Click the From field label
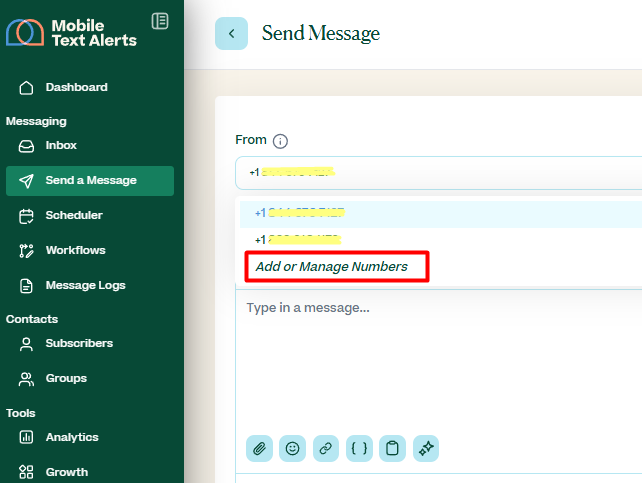Screen dimensions: 642x483 (x=251, y=140)
